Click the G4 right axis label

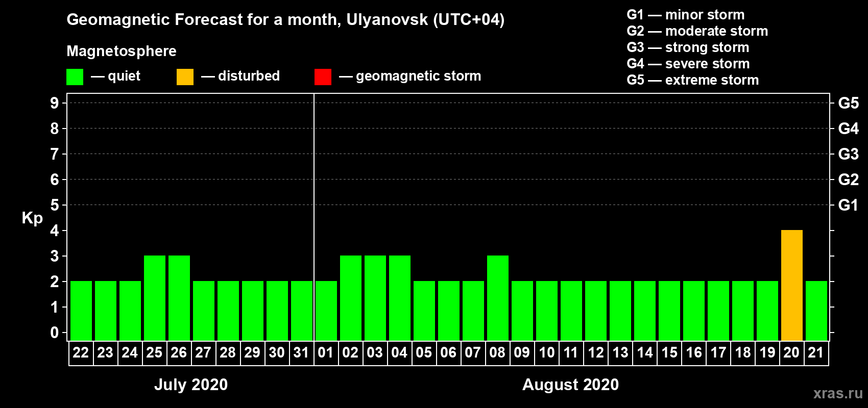tap(849, 129)
